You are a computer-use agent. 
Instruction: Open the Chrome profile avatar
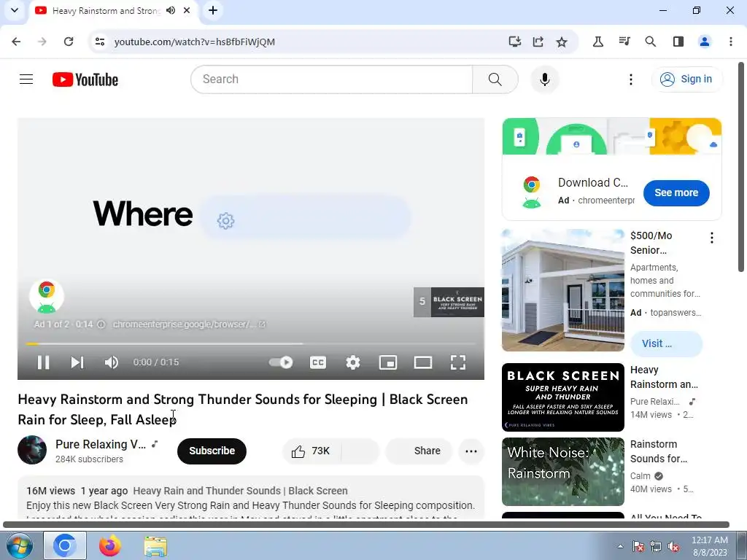pos(705,42)
